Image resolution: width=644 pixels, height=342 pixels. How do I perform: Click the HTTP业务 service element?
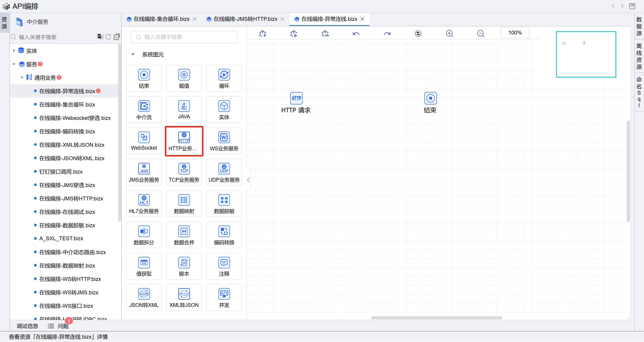[x=184, y=141]
